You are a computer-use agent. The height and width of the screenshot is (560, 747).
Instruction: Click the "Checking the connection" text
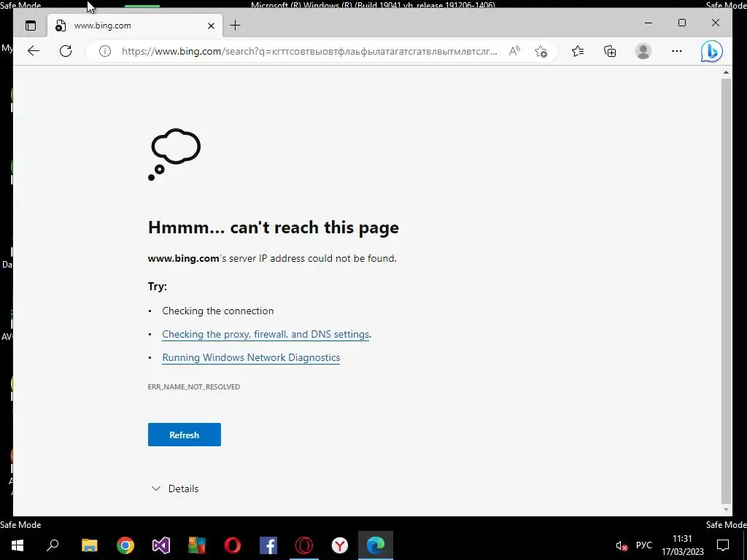pos(217,311)
